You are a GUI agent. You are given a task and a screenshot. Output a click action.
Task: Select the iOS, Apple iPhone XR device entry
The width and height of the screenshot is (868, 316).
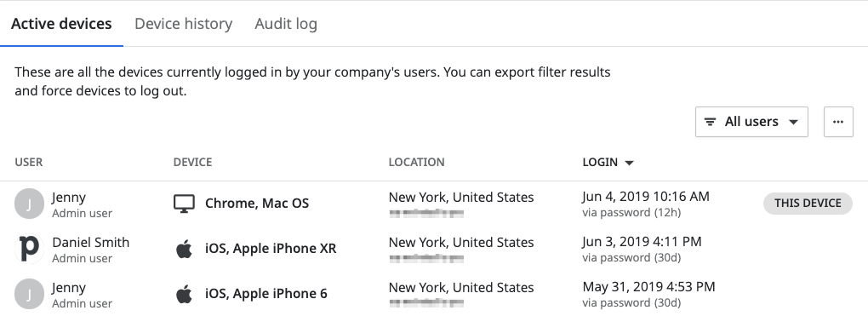click(x=271, y=249)
